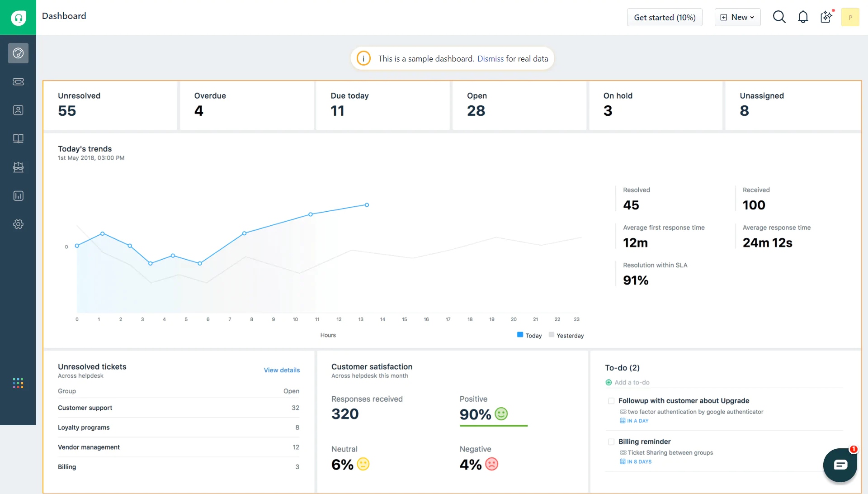868x494 pixels.
Task: Expand the New dropdown button
Action: [737, 17]
